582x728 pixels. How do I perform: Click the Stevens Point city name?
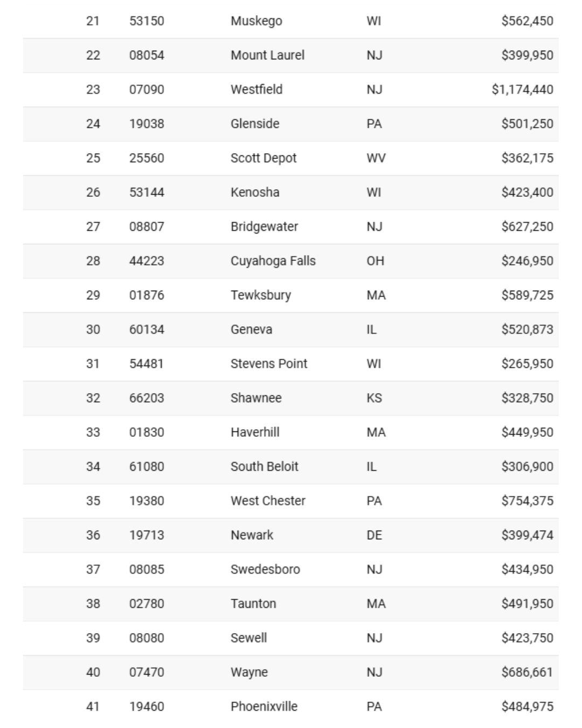pyautogui.click(x=268, y=363)
